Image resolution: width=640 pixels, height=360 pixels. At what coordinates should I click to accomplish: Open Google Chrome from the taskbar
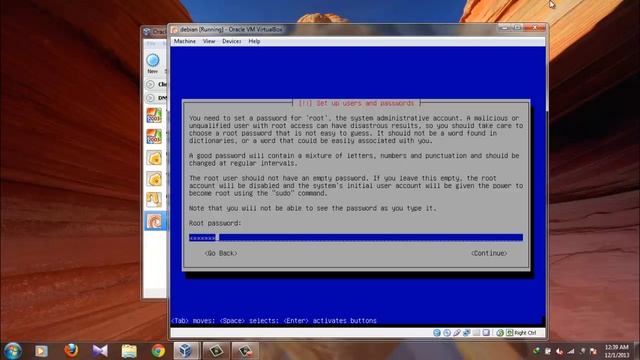[158, 351]
